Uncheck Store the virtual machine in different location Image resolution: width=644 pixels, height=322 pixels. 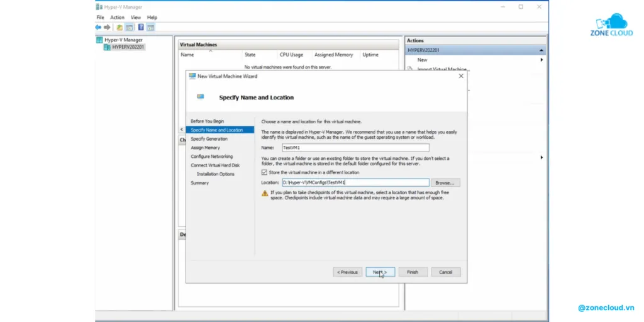coord(264,172)
